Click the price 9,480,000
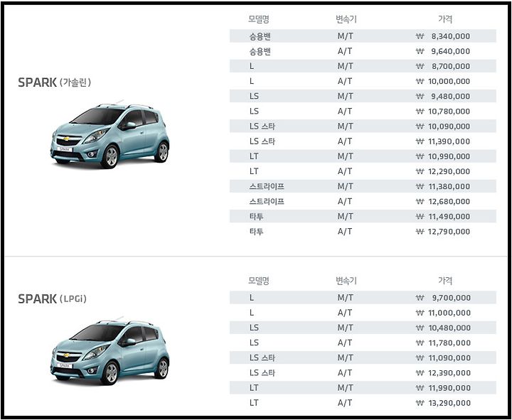 pos(451,96)
